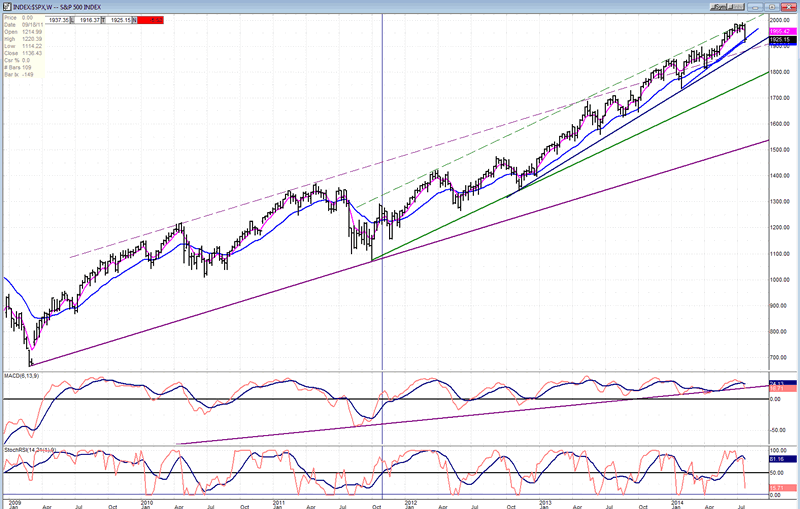The width and height of the screenshot is (800, 509).
Task: Click the MACD value tag 24.13
Action: [x=782, y=383]
